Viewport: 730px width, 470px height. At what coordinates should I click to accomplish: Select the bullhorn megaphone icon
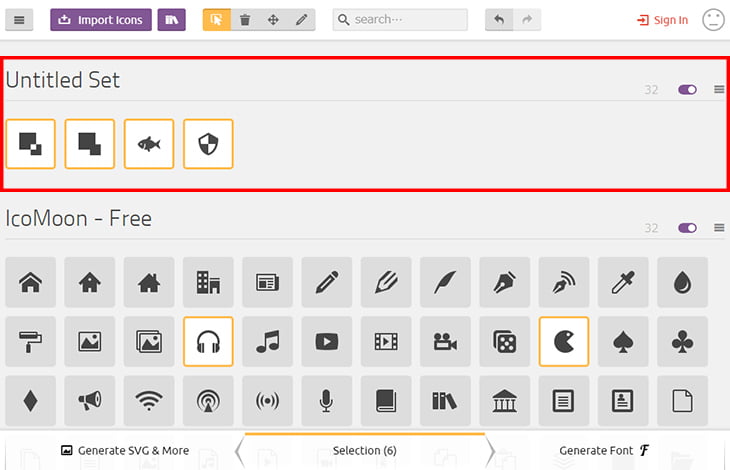click(90, 401)
